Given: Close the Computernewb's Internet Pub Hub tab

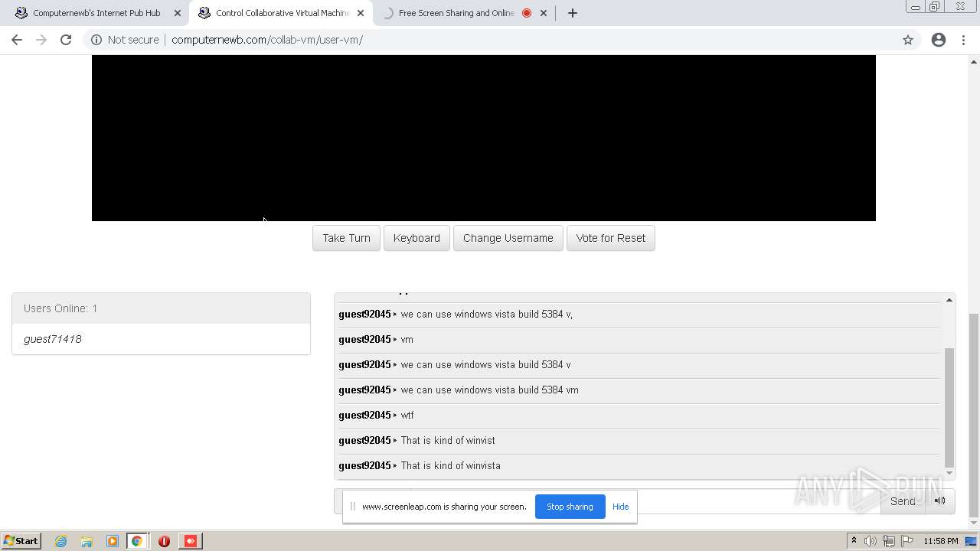Looking at the screenshot, I should click(177, 13).
